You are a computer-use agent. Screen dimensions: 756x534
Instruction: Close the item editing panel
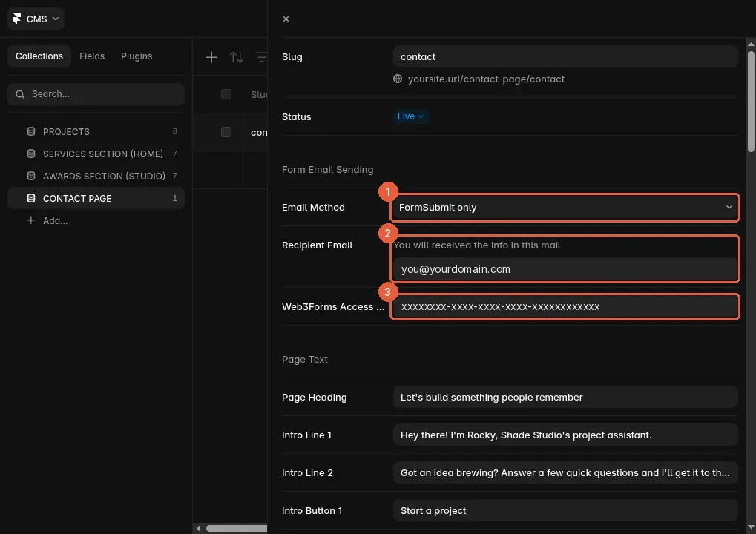[x=286, y=19]
